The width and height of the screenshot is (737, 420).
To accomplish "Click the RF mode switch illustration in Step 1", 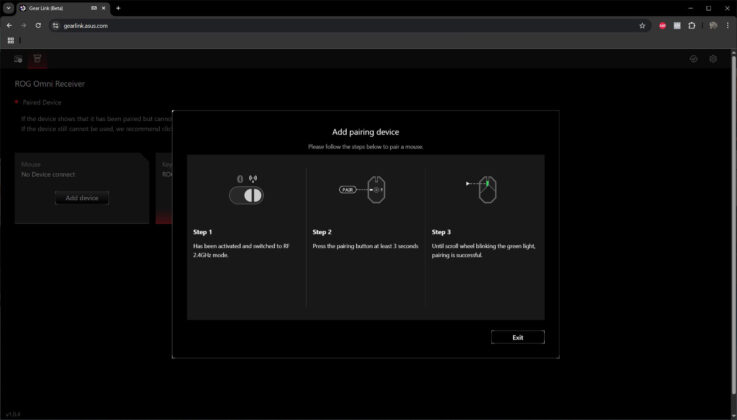I will [x=246, y=190].
